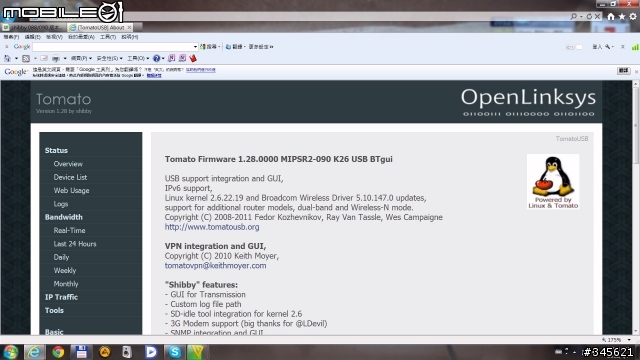
Task: Open Overview in Status menu
Action: pos(68,164)
